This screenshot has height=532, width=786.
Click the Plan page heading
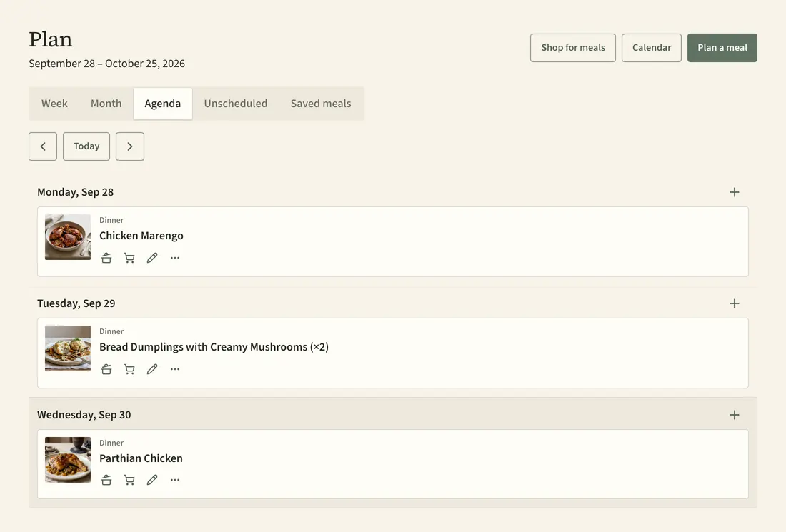pos(50,39)
